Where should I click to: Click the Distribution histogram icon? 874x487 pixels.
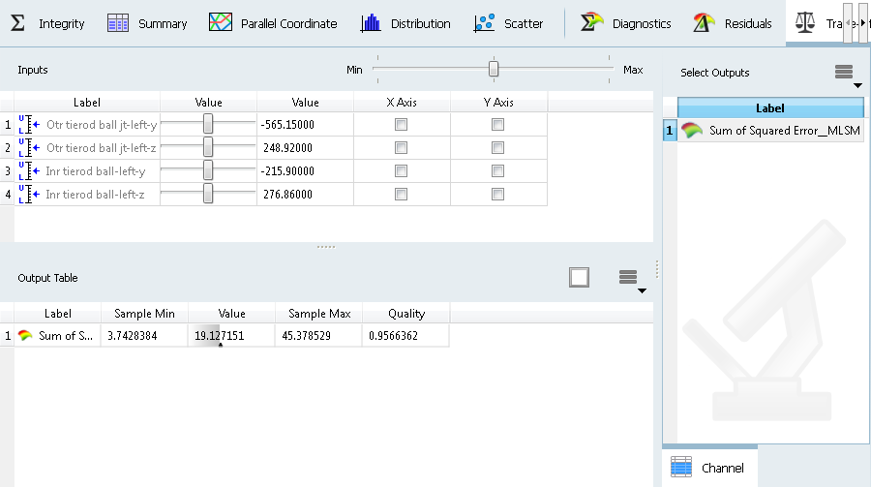pyautogui.click(x=371, y=23)
